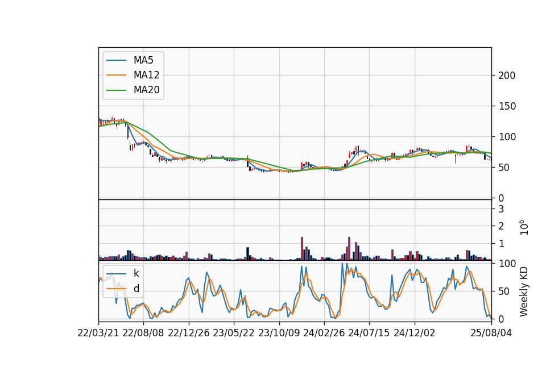Click the 23/10/09 date axis label
This screenshot has height=392, width=546.
[x=279, y=333]
